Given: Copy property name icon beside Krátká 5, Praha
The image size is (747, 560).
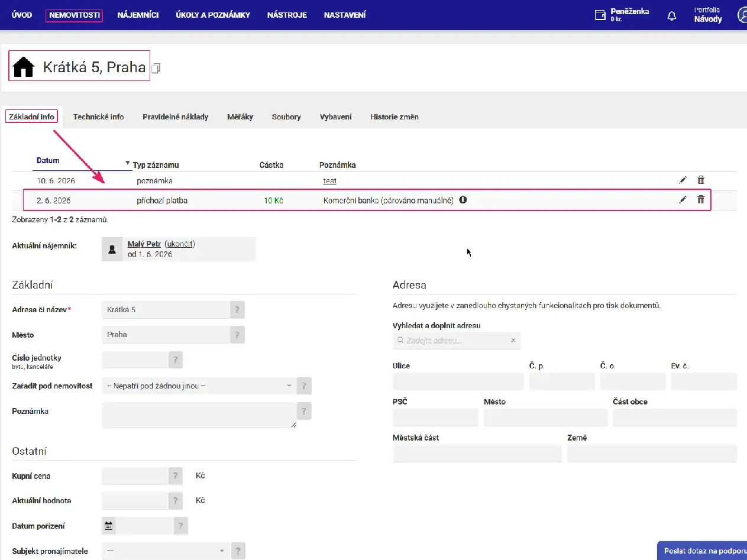Looking at the screenshot, I should 156,69.
